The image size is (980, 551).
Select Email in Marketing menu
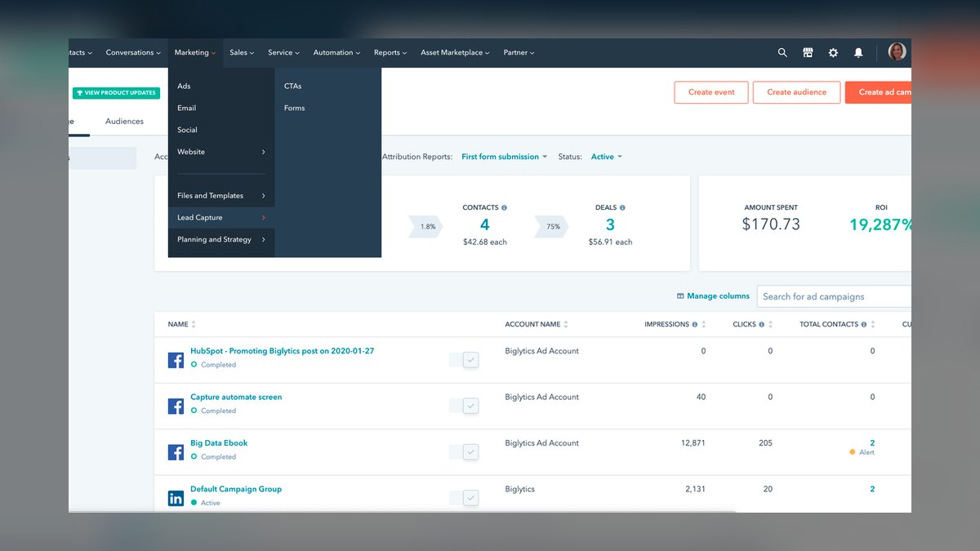(x=221, y=108)
